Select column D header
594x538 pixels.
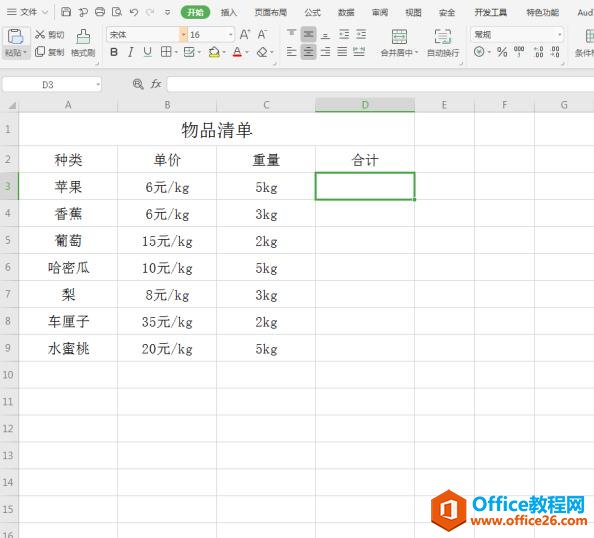coord(365,105)
